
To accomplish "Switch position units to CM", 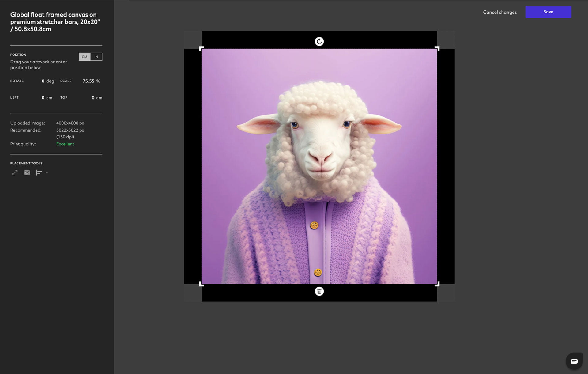I will pos(85,57).
